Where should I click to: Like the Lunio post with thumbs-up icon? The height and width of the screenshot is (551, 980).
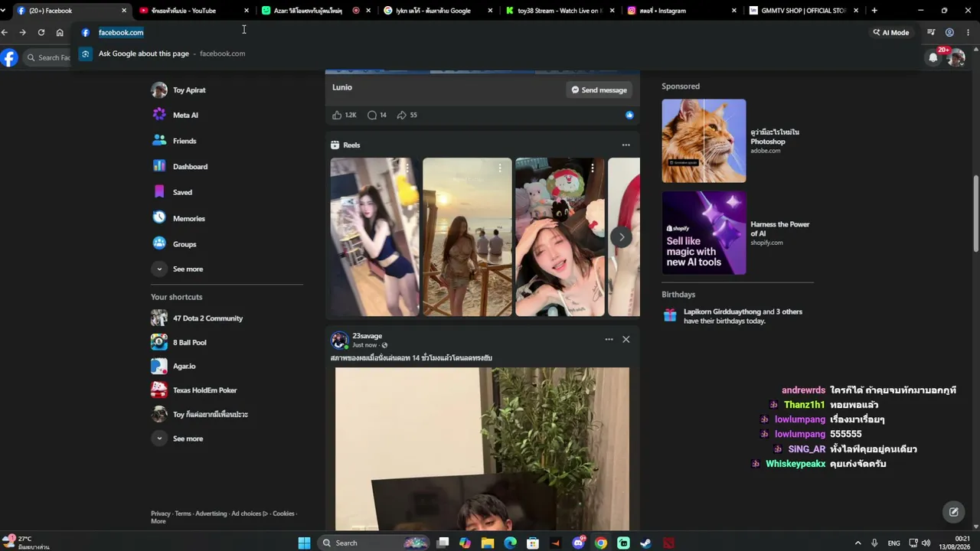click(337, 115)
